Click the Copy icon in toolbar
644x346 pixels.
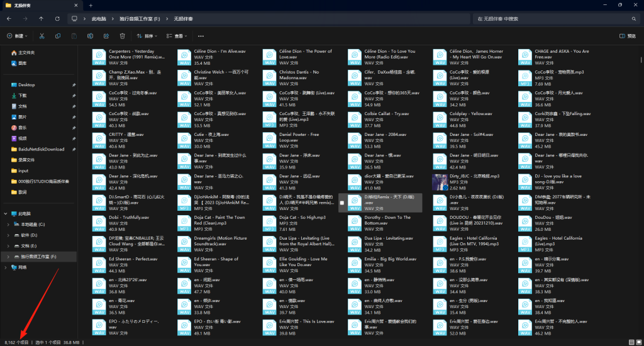click(x=58, y=36)
